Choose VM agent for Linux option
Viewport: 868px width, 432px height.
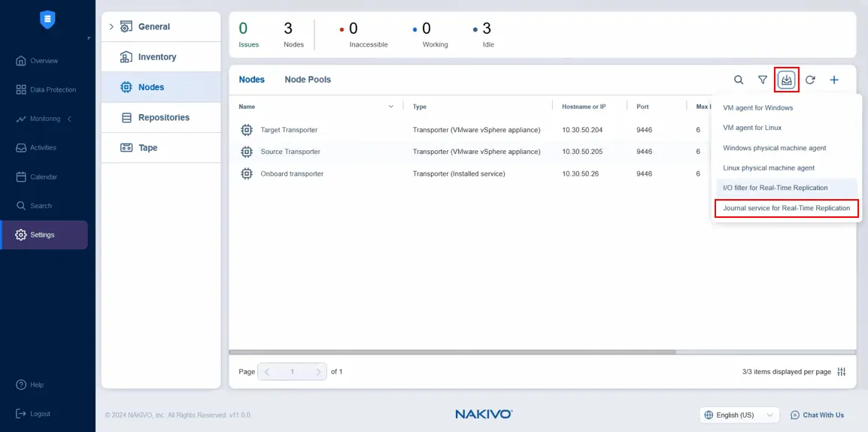[x=752, y=128]
